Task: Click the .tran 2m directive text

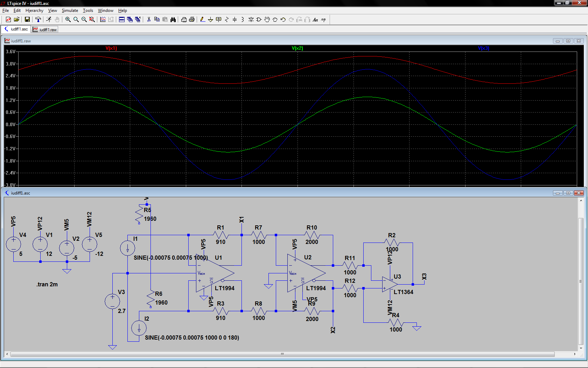Action: (x=47, y=284)
